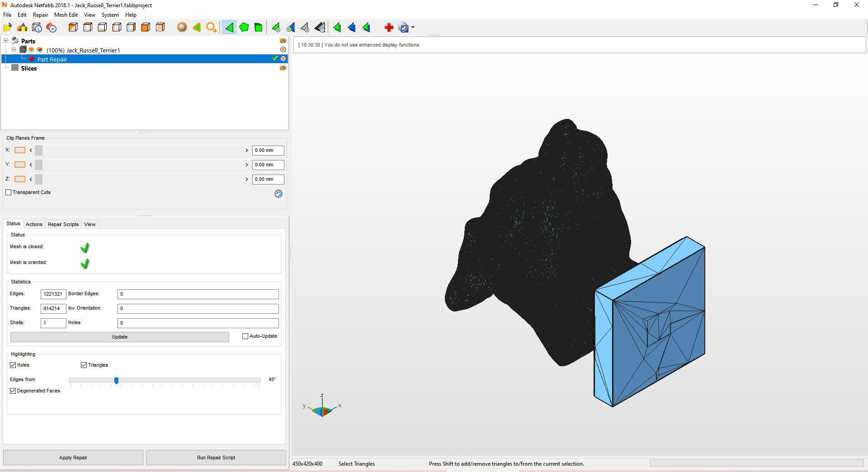Click the create primitive shapes toolbar icon
Image resolution: width=868 pixels, height=472 pixels.
(x=22, y=28)
